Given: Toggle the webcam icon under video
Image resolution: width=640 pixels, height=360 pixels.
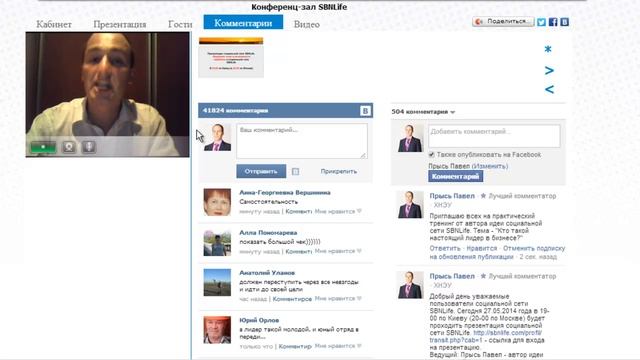Looking at the screenshot, I should [69, 147].
